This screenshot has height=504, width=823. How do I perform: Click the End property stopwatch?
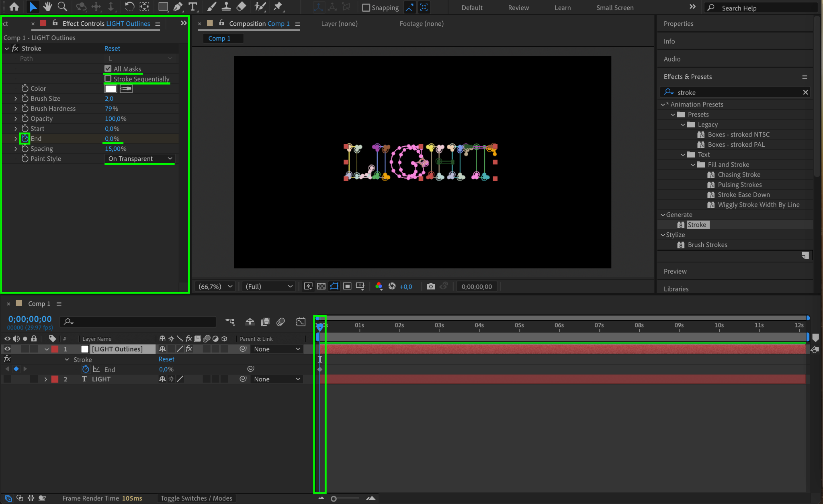click(25, 139)
